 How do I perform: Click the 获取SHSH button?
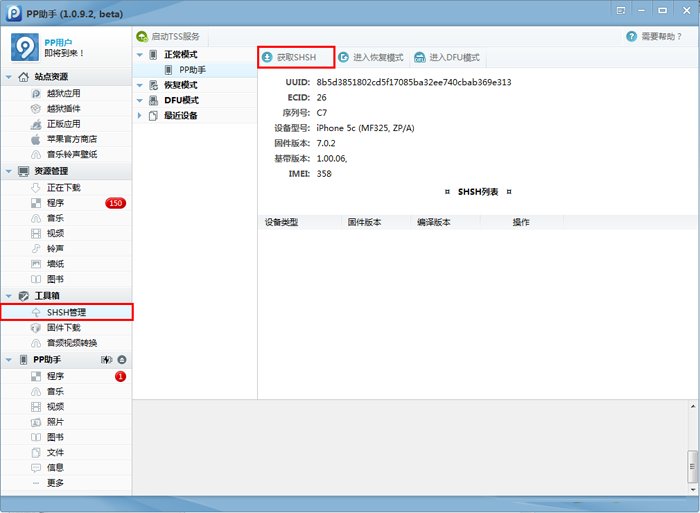point(296,57)
